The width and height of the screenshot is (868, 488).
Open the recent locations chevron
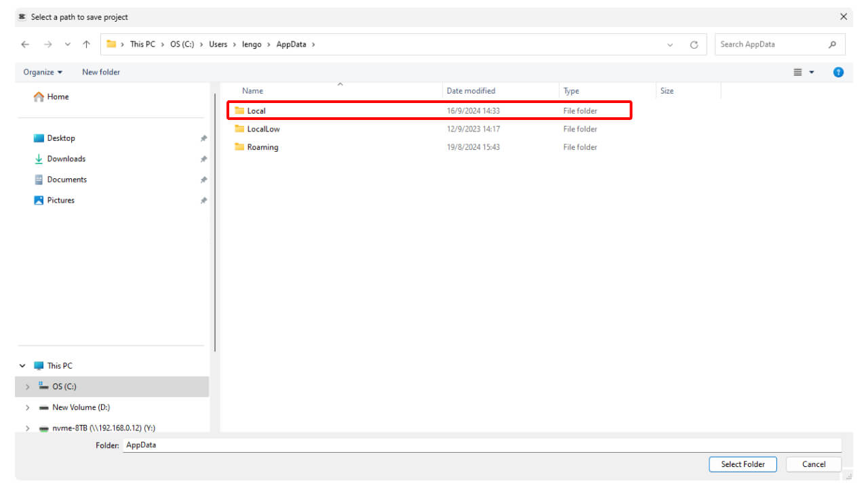click(x=67, y=45)
